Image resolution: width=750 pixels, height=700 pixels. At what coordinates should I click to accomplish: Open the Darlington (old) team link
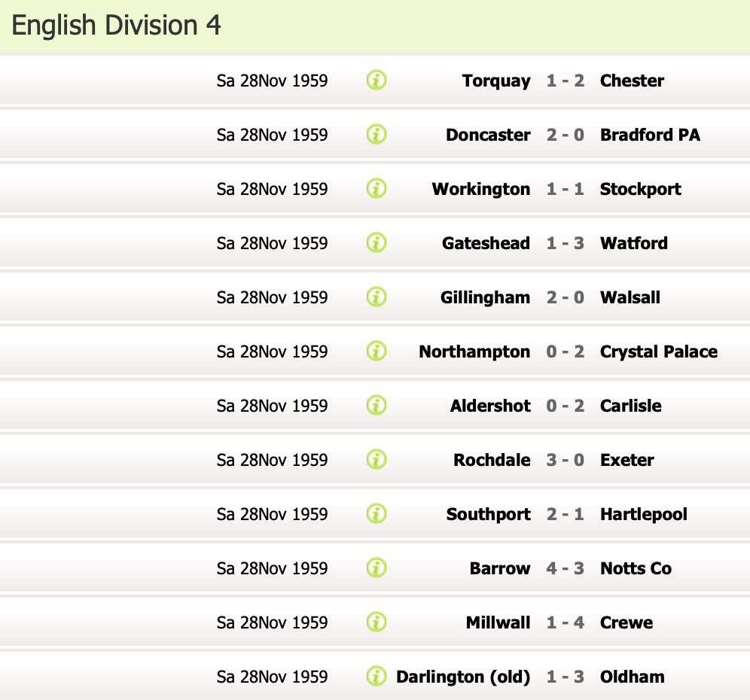463,677
